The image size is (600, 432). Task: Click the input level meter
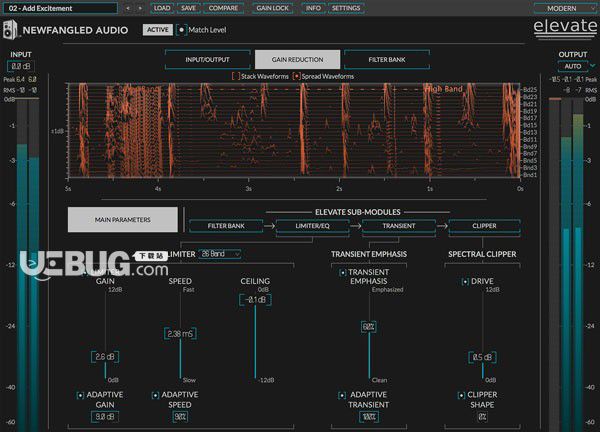[28, 264]
